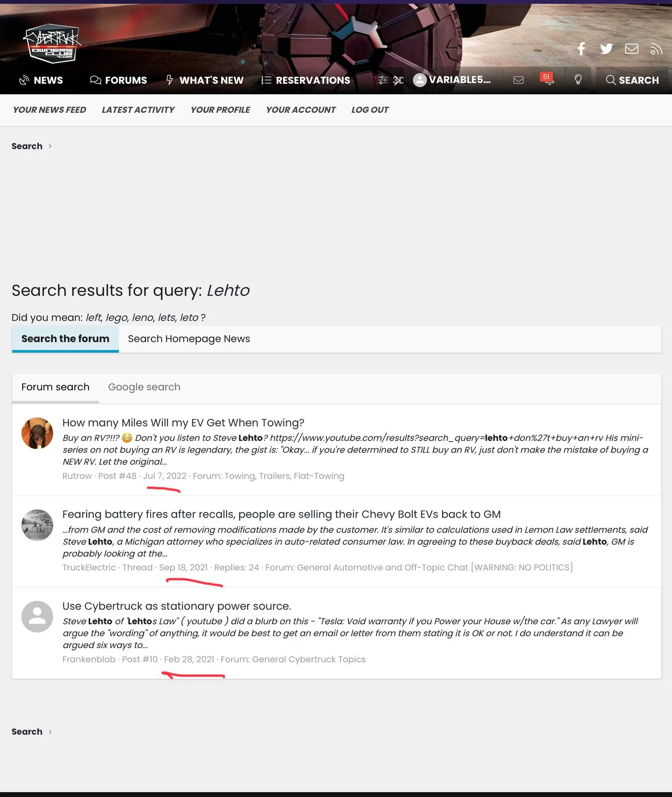This screenshot has height=797, width=672.
Task: Click 'lego' search suggestion
Action: [116, 317]
